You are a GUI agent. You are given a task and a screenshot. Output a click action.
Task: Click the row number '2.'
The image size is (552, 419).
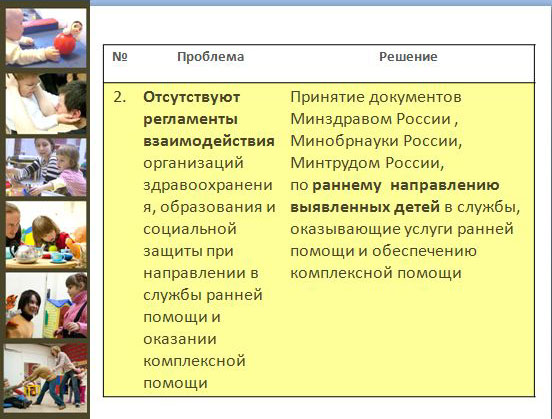point(120,97)
